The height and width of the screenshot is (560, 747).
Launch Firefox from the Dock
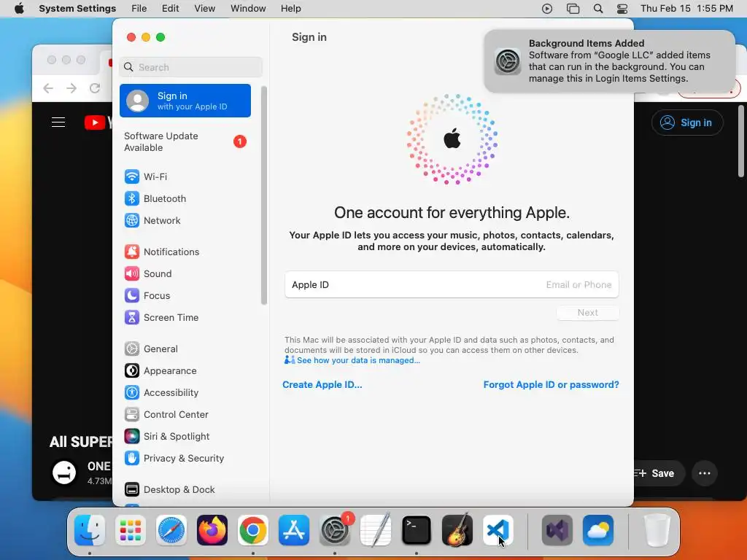[212, 530]
